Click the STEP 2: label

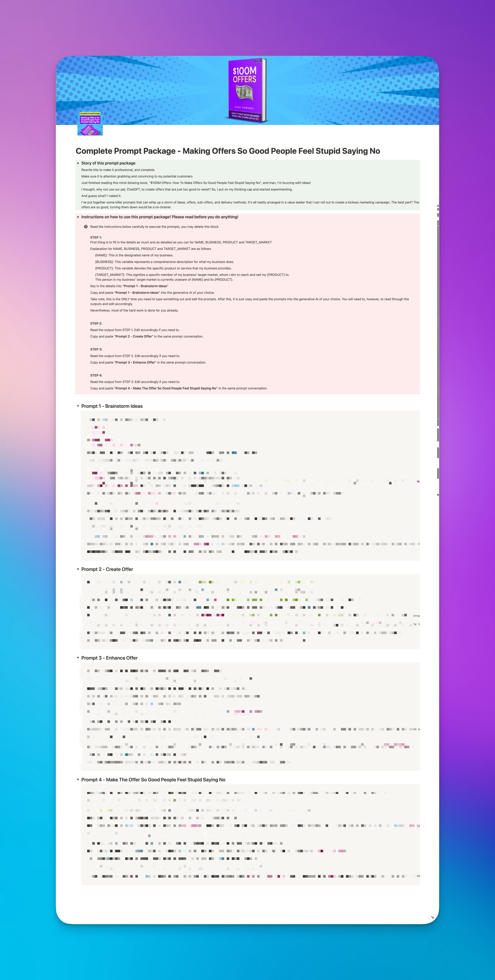pos(96,323)
